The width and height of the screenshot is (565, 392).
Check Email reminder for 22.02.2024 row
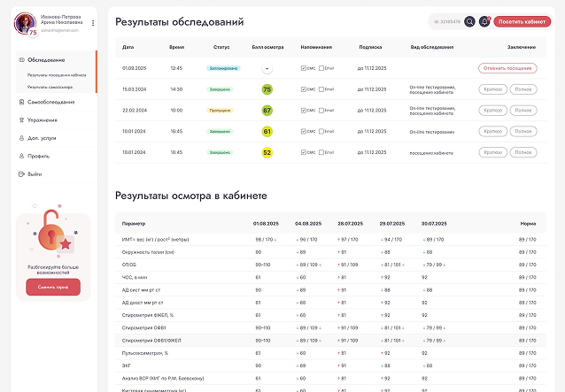321,110
